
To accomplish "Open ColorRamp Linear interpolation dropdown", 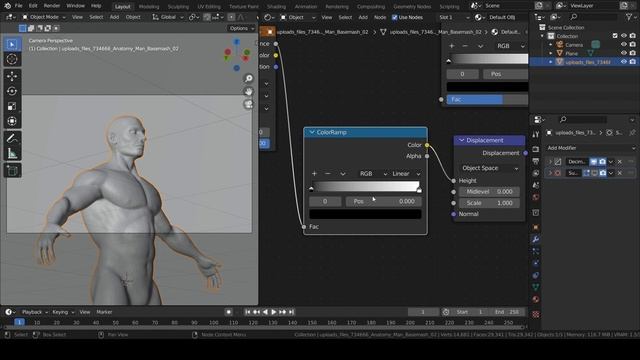I will (406, 173).
